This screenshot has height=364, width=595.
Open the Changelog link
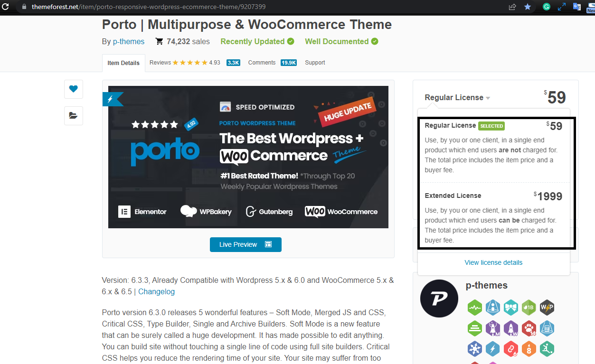tap(156, 291)
